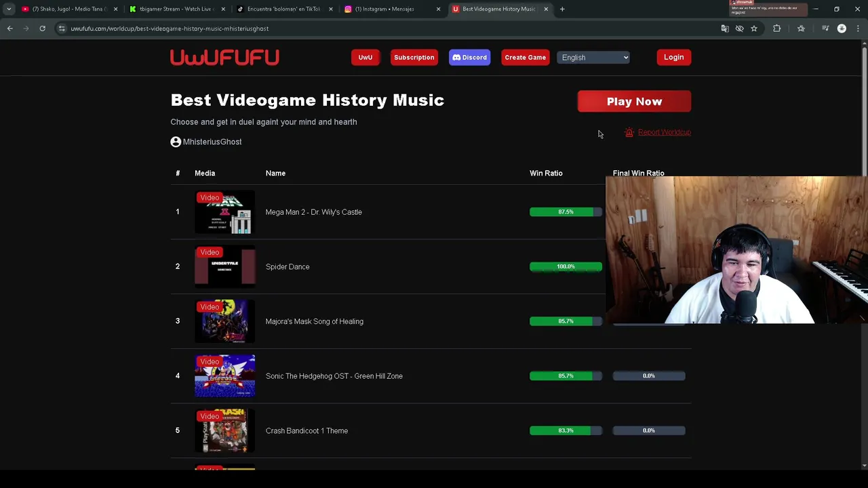
Task: Click the 87.5% win ratio bar
Action: pos(566,212)
